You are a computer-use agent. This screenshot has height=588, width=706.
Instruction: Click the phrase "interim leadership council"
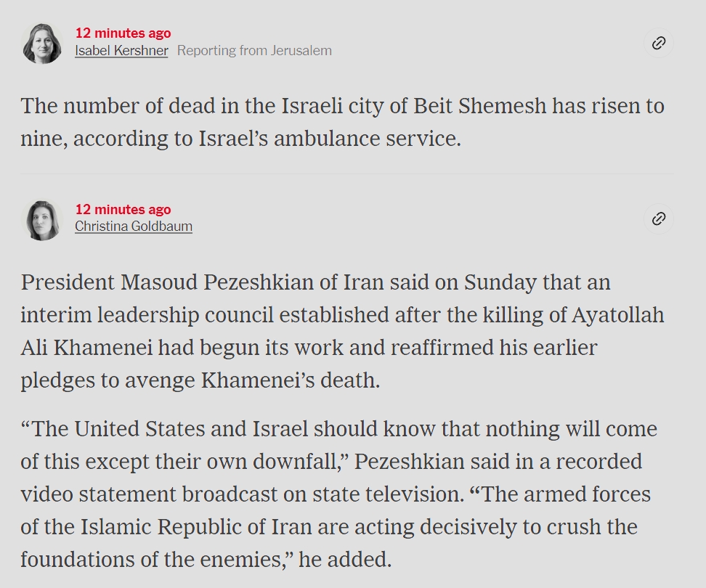(x=147, y=315)
